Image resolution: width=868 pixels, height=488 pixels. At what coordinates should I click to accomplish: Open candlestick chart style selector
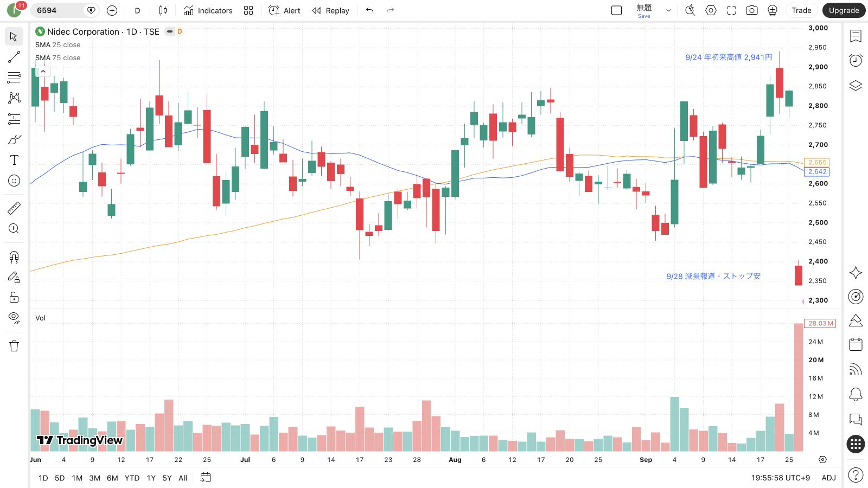(x=163, y=10)
